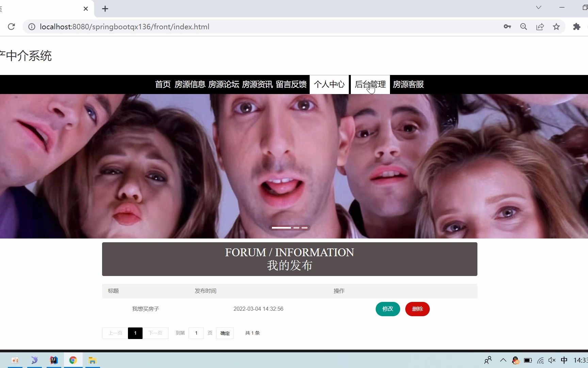This screenshot has height=368, width=588.
Task: Click the address bar URL
Action: point(125,27)
